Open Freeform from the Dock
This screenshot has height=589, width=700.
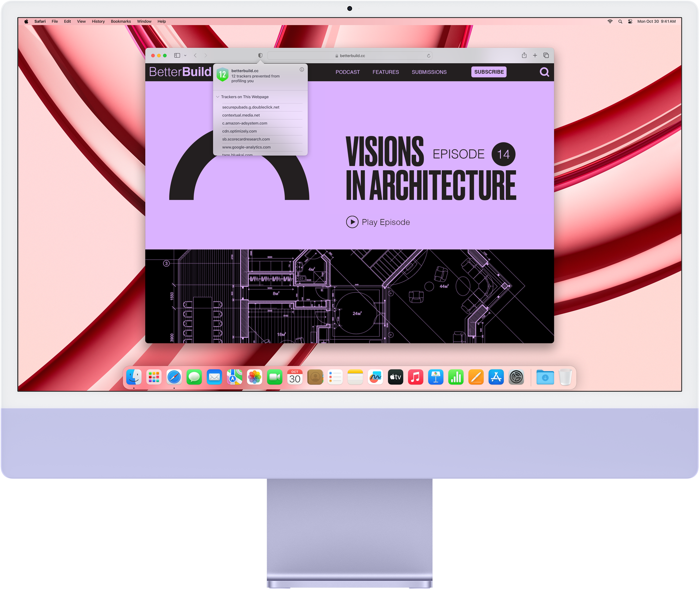coord(375,377)
